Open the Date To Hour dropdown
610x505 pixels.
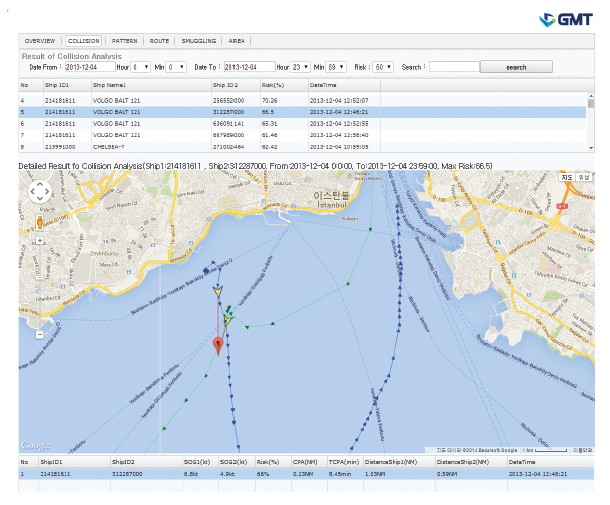[300, 67]
